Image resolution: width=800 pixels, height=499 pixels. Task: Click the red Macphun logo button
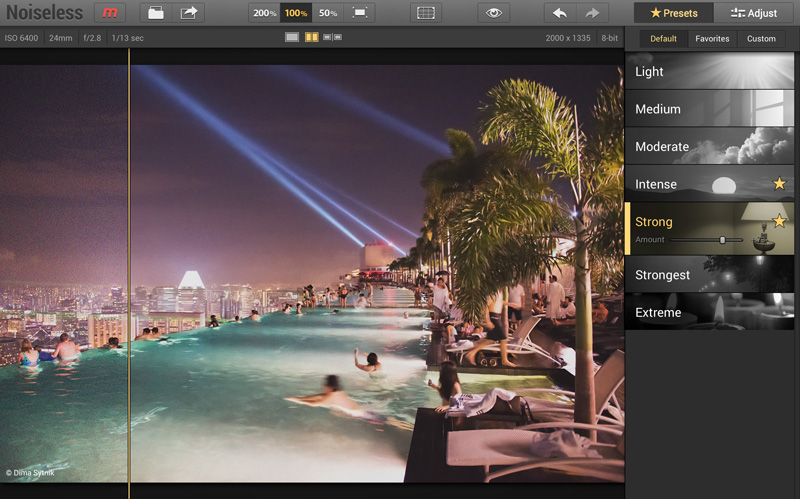tap(110, 13)
